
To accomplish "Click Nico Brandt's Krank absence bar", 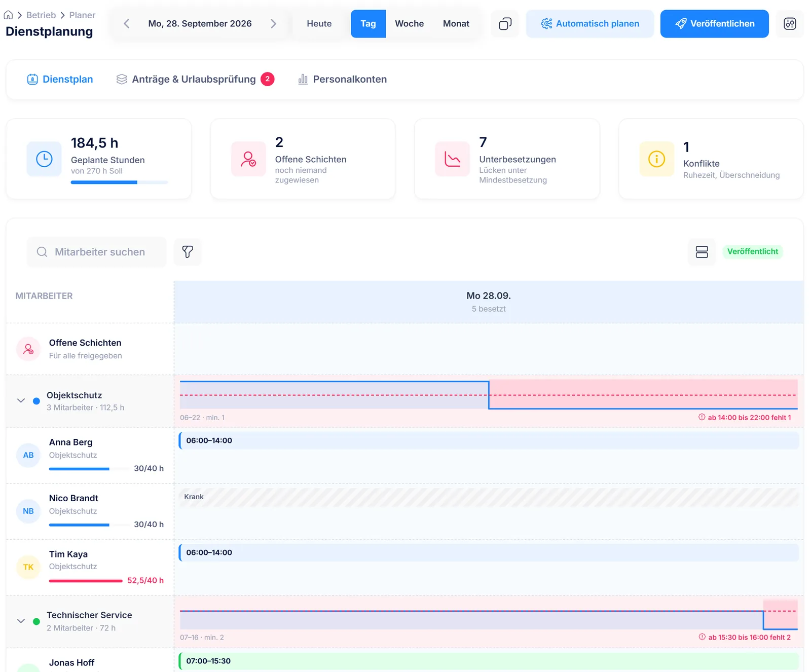I will (x=489, y=497).
